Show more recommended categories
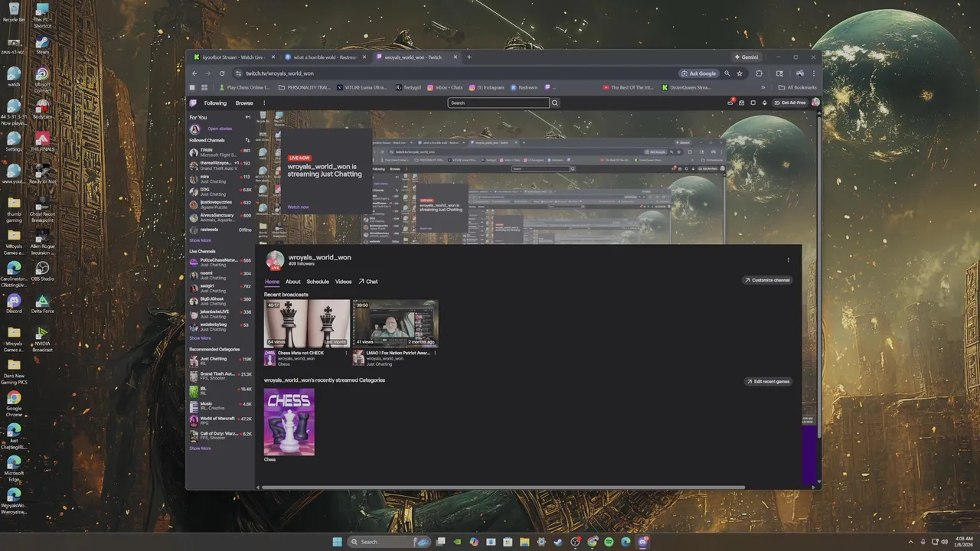The image size is (980, 551). pos(201,448)
